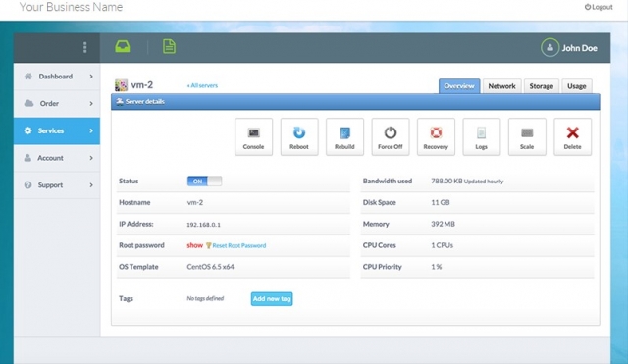Click Reset Root Password link
This screenshot has height=364, width=628.
pos(239,245)
